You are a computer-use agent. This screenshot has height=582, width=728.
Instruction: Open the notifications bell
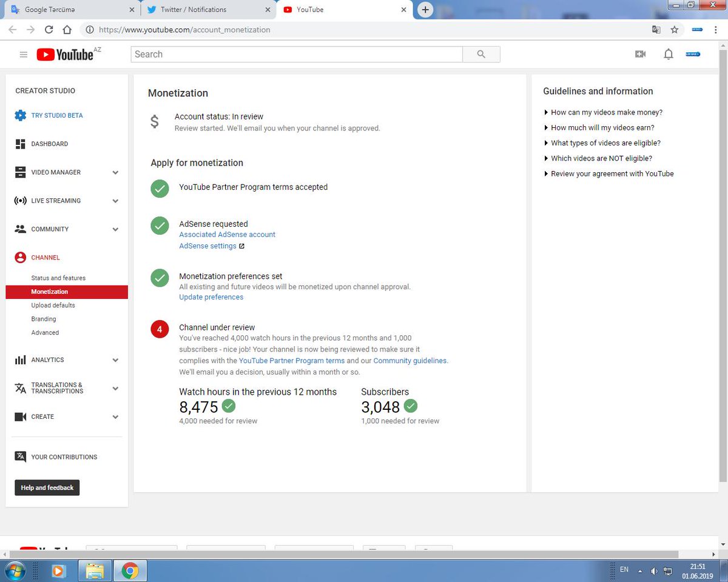[668, 55]
